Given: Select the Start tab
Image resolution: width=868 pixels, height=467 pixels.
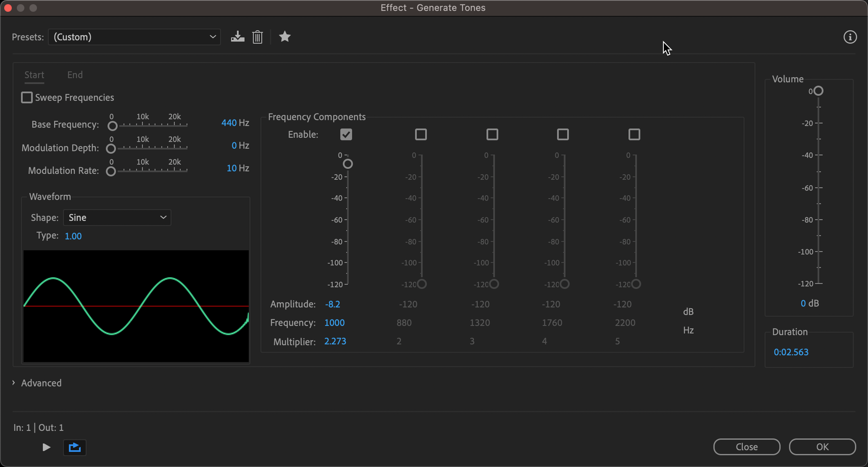Looking at the screenshot, I should (x=34, y=75).
